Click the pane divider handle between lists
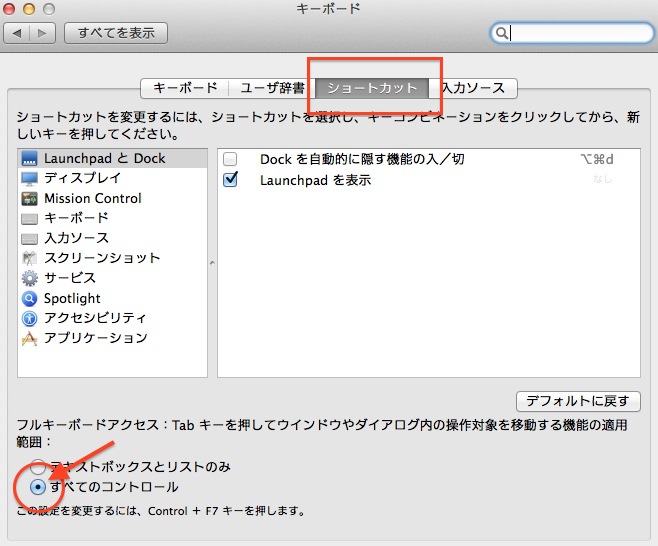The image size is (658, 546). (211, 262)
